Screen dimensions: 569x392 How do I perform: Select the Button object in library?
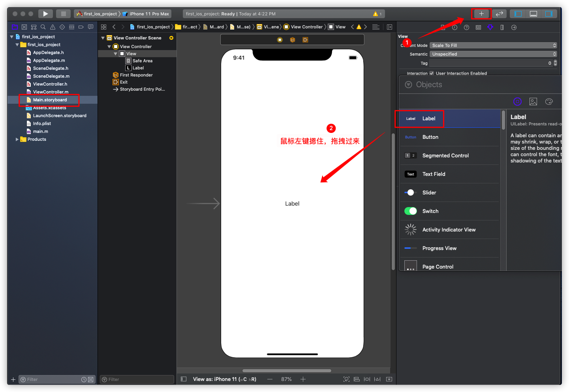pos(450,137)
